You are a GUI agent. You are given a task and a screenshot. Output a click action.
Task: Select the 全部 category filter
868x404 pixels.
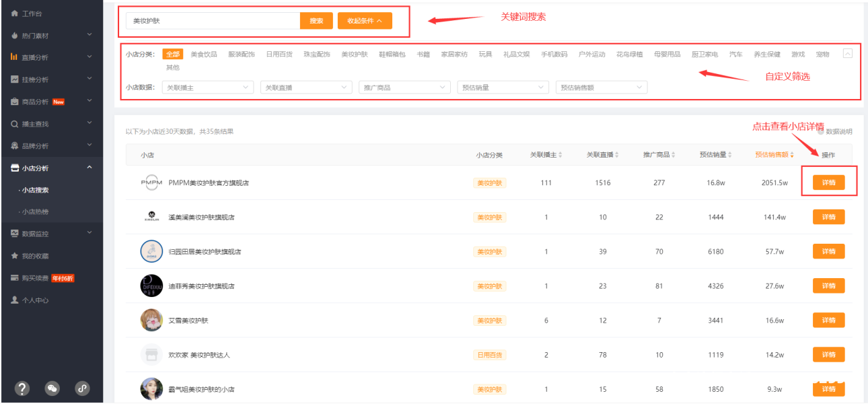tap(173, 55)
